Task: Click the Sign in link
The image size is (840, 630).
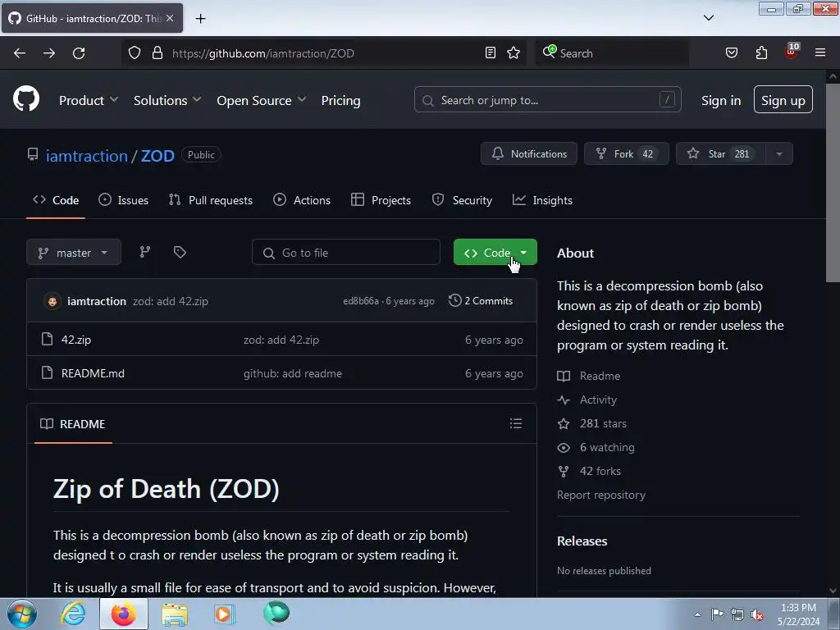Action: click(721, 100)
